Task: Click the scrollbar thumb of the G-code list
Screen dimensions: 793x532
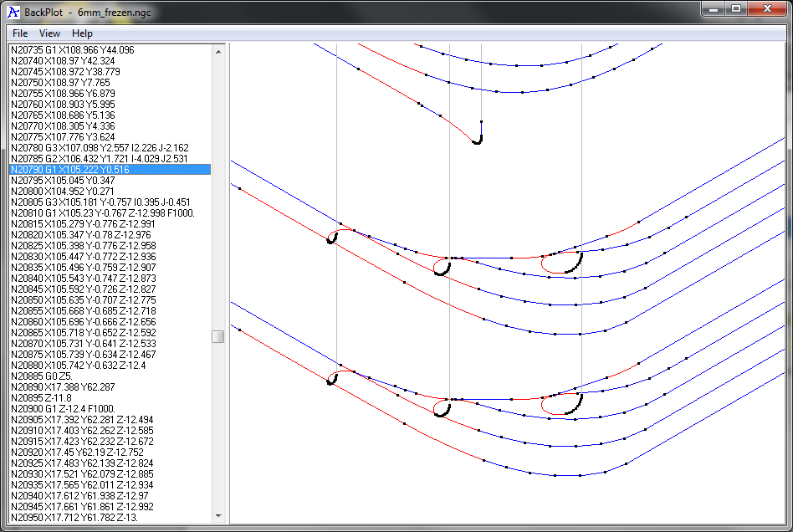Action: [x=218, y=336]
